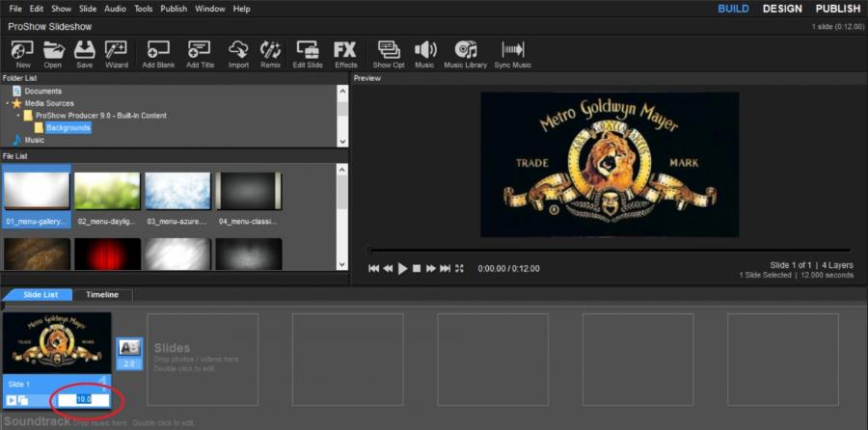The height and width of the screenshot is (430, 868).
Task: Stop the preview playback
Action: click(x=417, y=268)
